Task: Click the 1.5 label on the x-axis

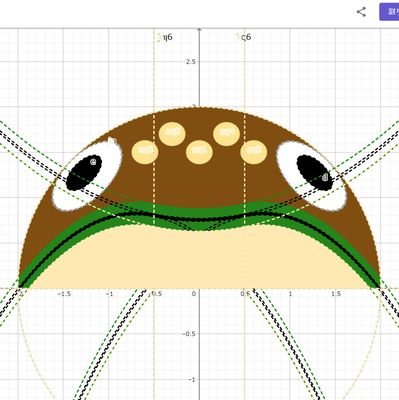Action: pos(336,294)
